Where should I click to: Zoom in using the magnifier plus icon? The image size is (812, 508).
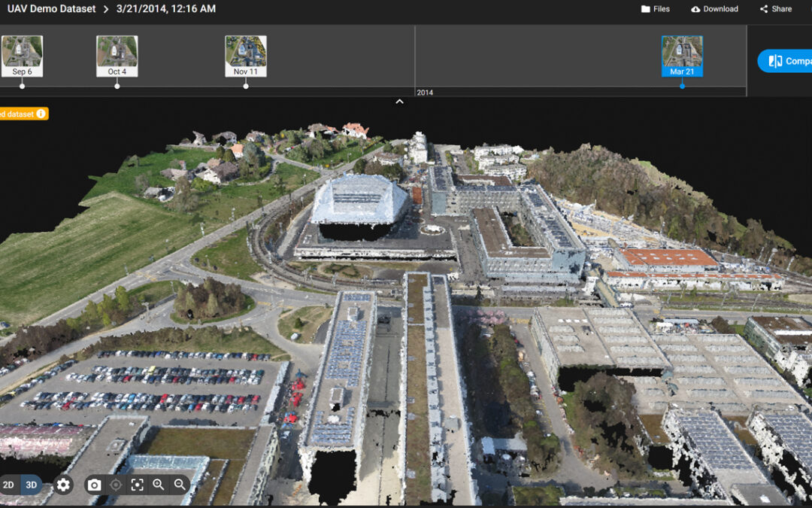click(x=159, y=485)
